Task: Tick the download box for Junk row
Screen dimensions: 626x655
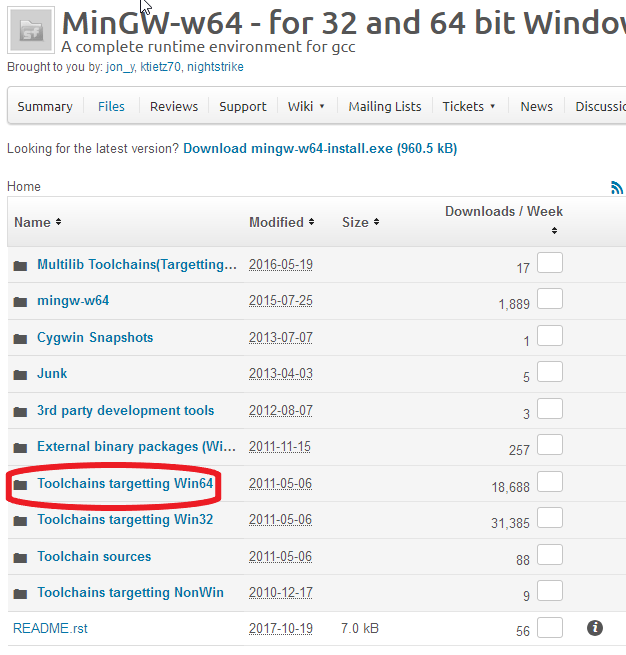Action: point(550,372)
